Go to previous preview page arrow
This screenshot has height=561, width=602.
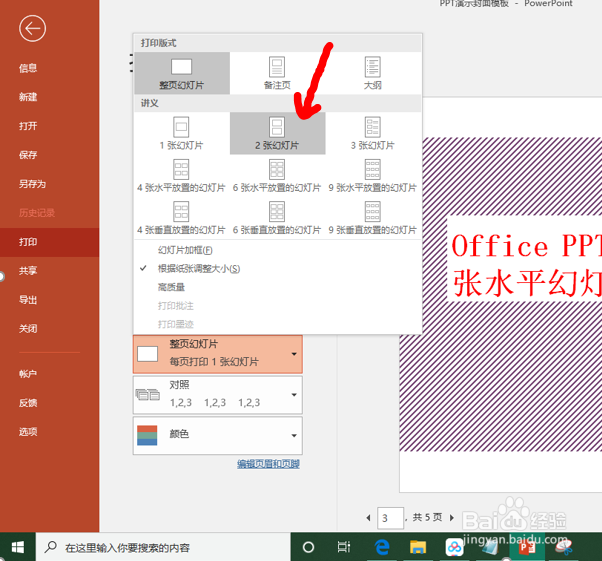click(x=369, y=518)
